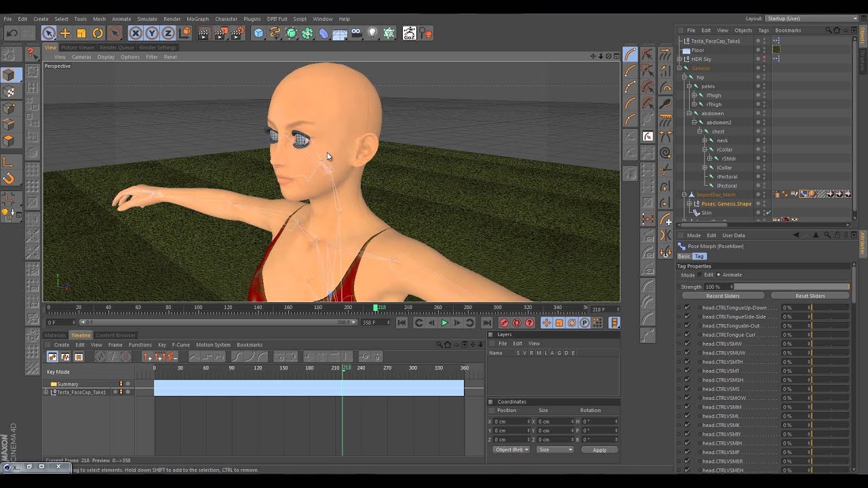The height and width of the screenshot is (488, 868).
Task: Expand the rShldr joint
Action: pyautogui.click(x=711, y=159)
